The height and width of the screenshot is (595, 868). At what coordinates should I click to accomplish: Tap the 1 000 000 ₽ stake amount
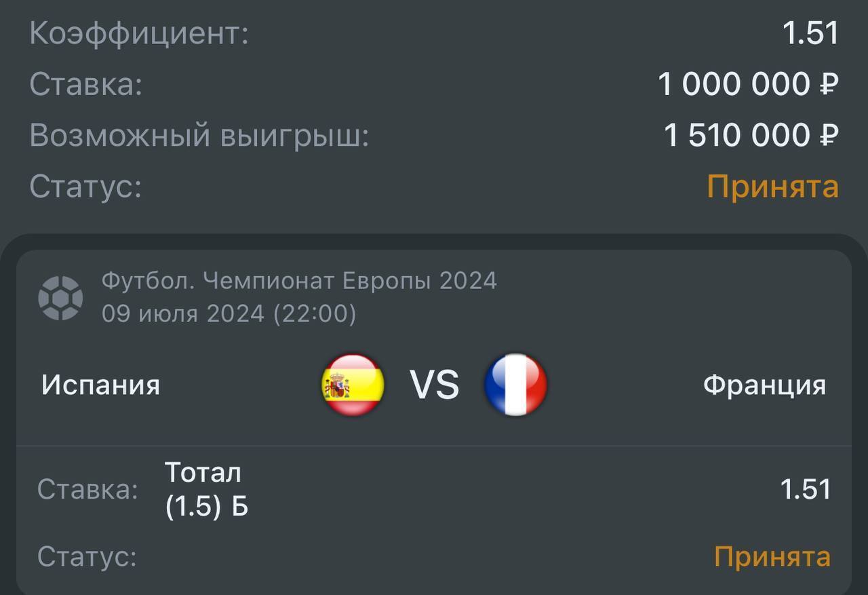pyautogui.click(x=748, y=84)
